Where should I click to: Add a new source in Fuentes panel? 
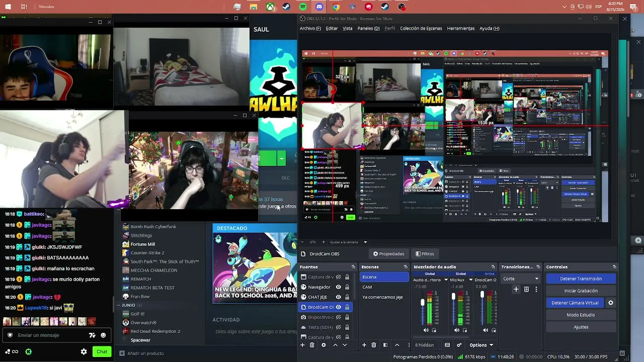pyautogui.click(x=302, y=345)
